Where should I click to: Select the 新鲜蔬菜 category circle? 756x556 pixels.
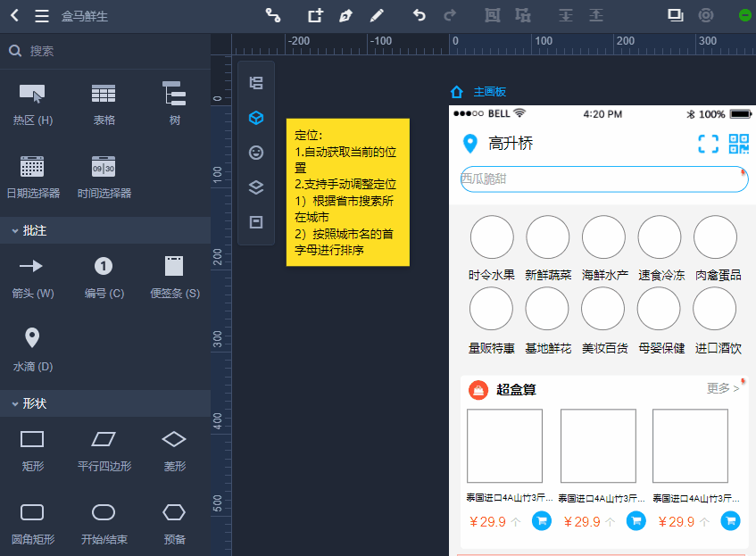coord(548,237)
